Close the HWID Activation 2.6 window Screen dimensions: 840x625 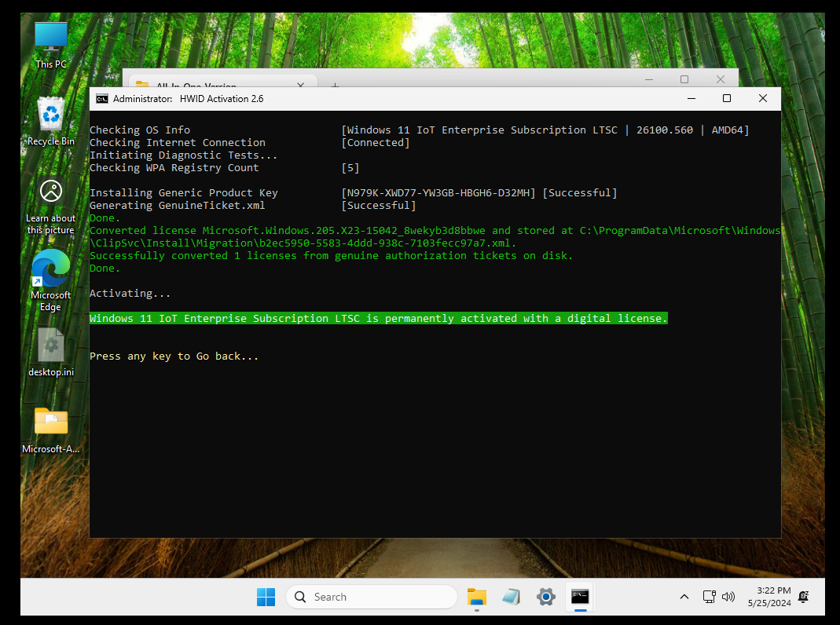[x=763, y=98]
